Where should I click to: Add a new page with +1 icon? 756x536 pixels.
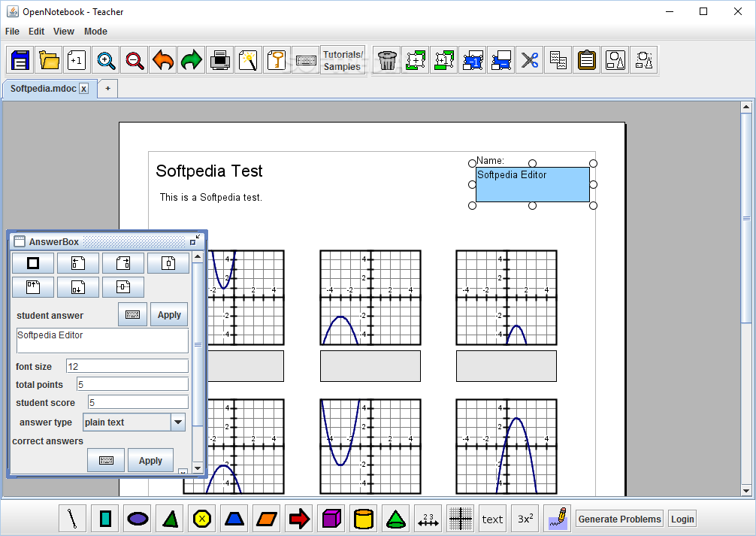click(x=77, y=60)
